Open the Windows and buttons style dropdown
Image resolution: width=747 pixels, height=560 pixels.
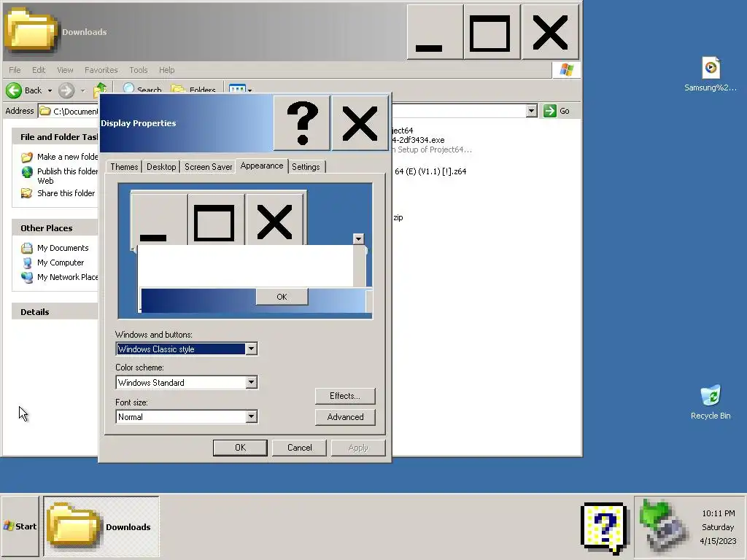tap(251, 349)
